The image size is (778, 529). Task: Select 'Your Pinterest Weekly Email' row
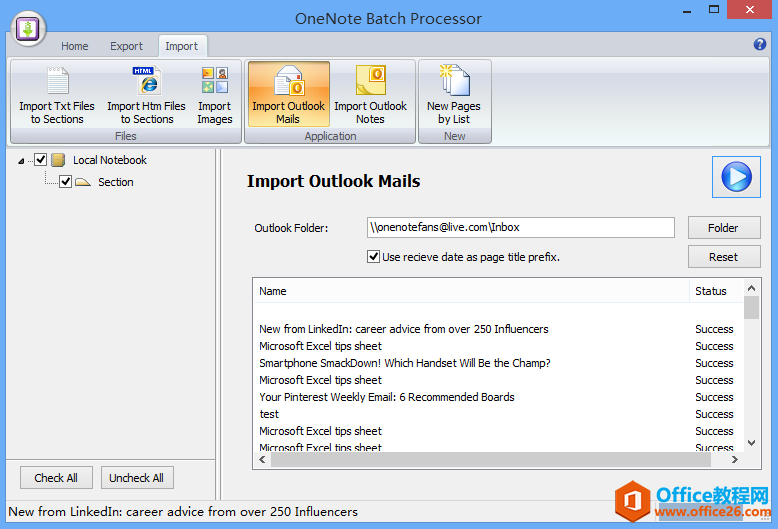(496, 397)
